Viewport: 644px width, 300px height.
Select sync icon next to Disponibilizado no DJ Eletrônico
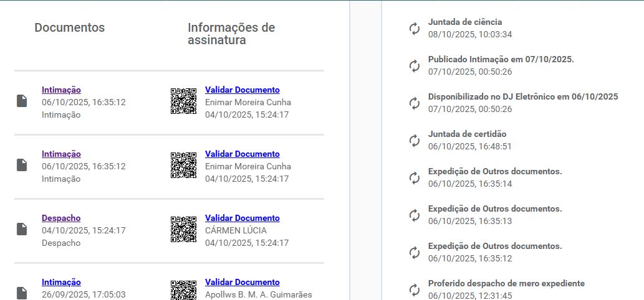415,103
